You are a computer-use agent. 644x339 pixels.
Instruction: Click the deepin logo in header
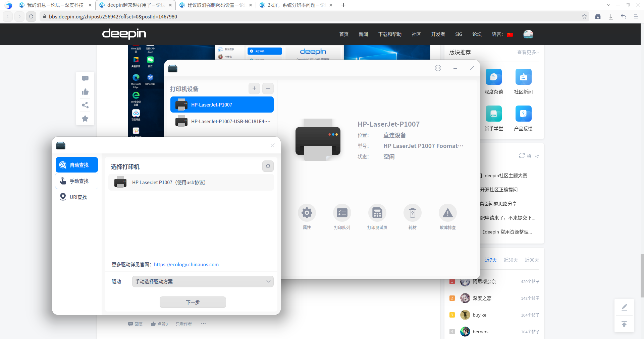(124, 34)
